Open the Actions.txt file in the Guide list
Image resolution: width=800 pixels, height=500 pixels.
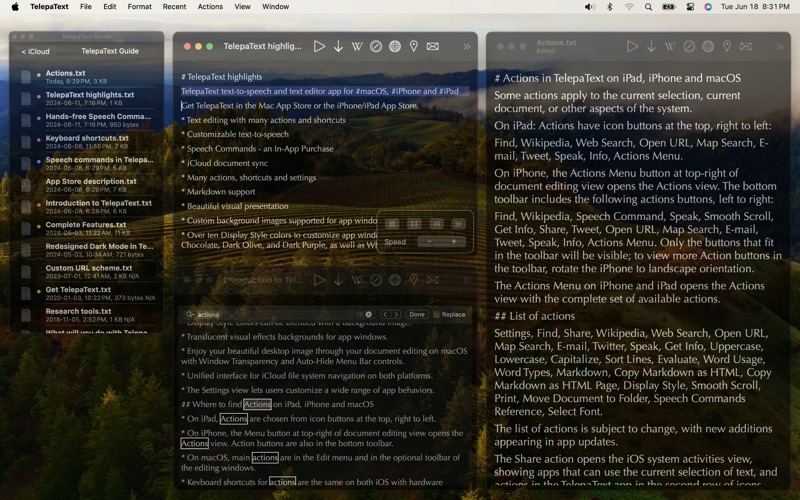pos(87,77)
